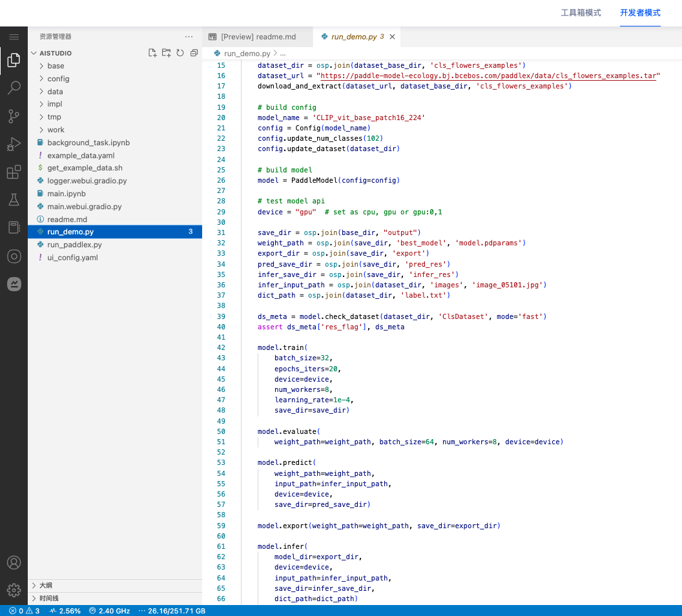This screenshot has width=682, height=616.
Task: Switch to 工具箱模式 mode
Action: point(581,13)
